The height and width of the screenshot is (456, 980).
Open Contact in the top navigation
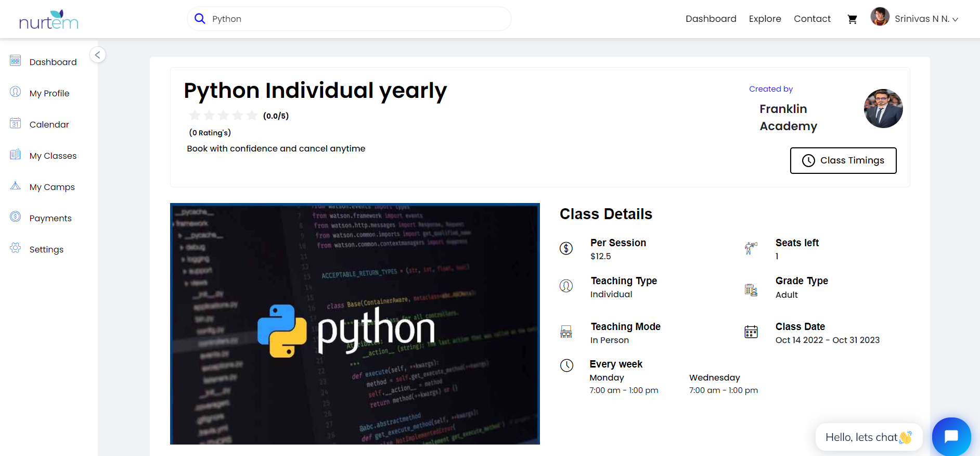point(812,19)
